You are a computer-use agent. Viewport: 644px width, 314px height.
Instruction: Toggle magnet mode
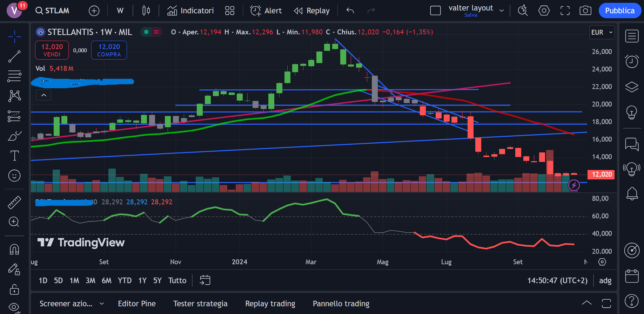coord(14,250)
